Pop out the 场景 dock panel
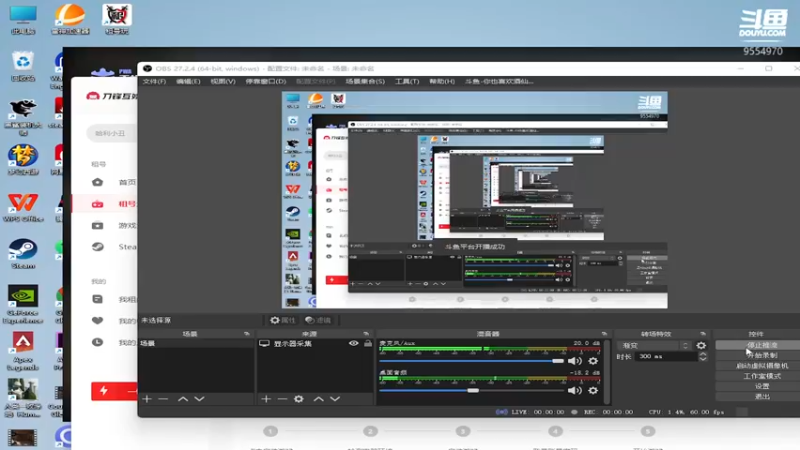The height and width of the screenshot is (450, 800). coord(247,334)
